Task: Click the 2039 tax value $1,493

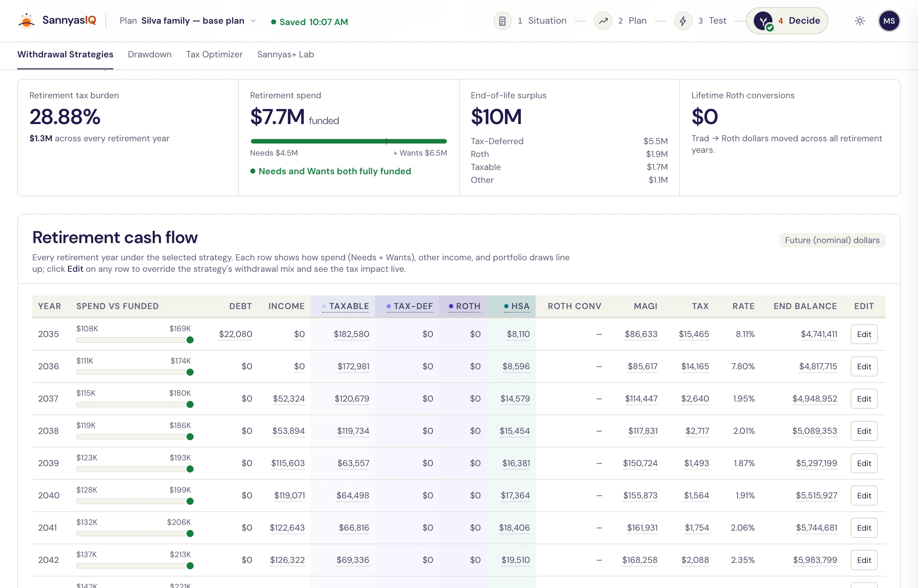Action: click(x=696, y=463)
